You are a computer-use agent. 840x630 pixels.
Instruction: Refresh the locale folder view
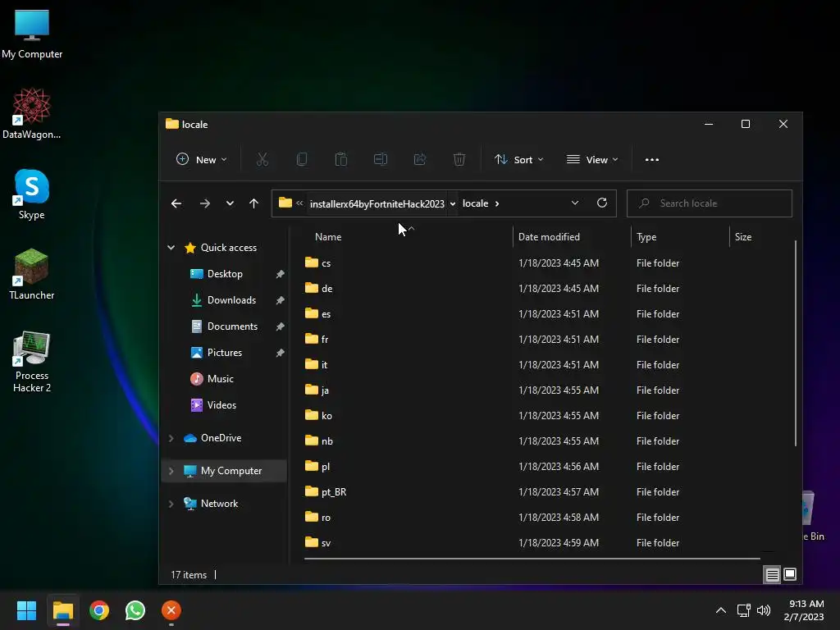coord(602,203)
